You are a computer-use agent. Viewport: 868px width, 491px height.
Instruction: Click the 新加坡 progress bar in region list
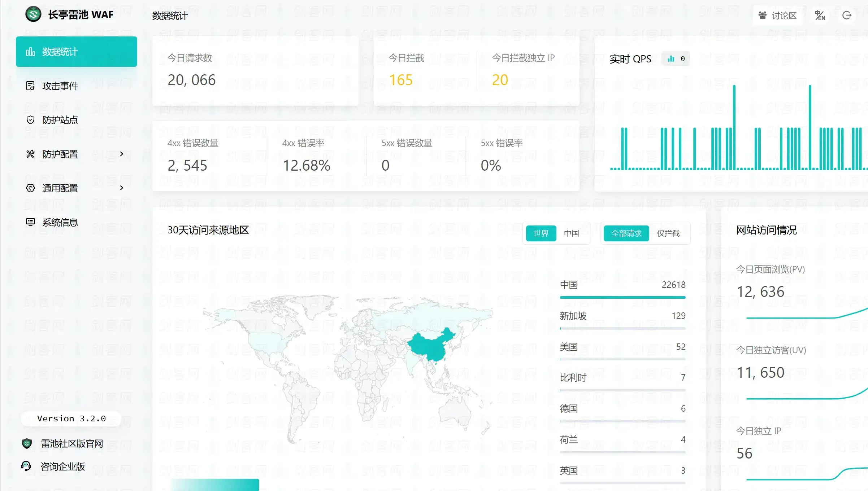coord(622,328)
